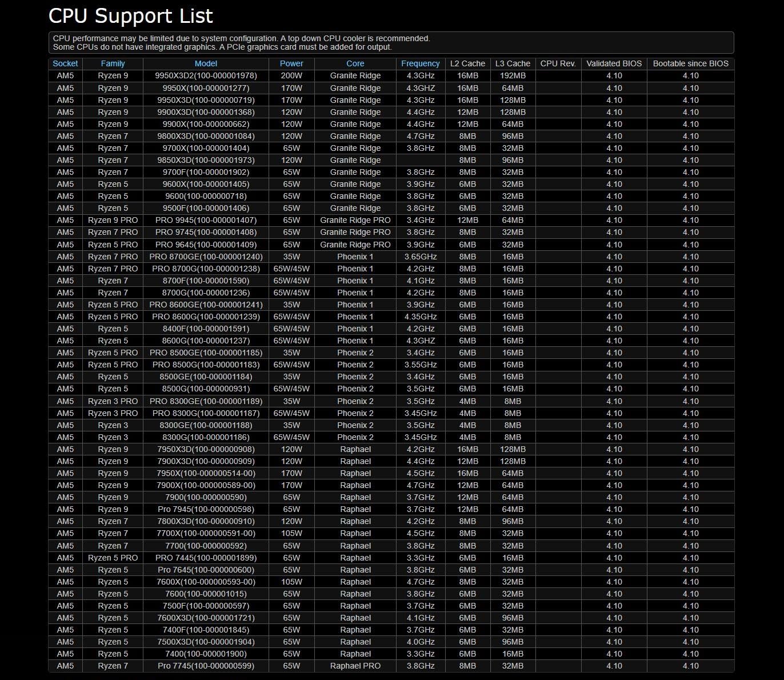Viewport: 784px width, 680px height.
Task: Select model PRO 8500GE(100-000001185)
Action: tap(206, 353)
